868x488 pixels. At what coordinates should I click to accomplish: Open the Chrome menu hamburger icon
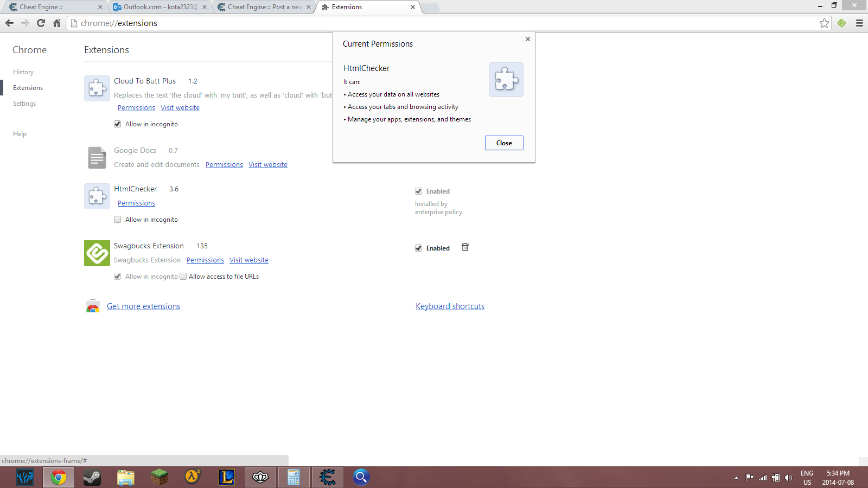pos(859,23)
